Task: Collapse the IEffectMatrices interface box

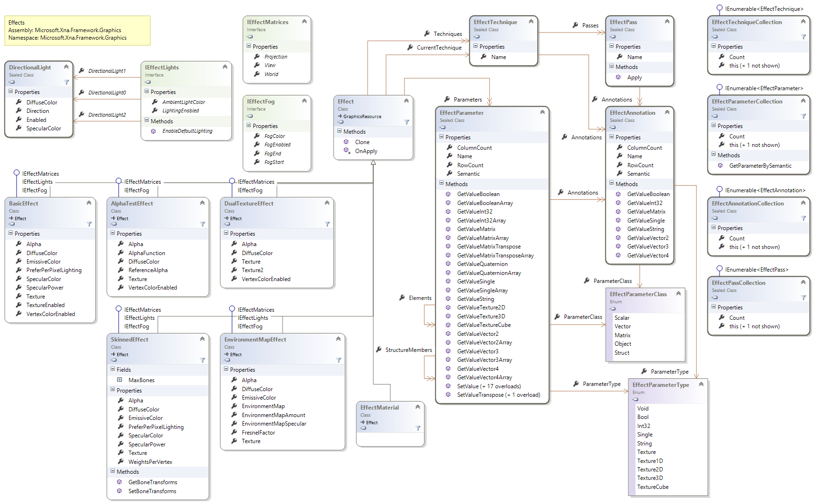Action: [x=304, y=22]
